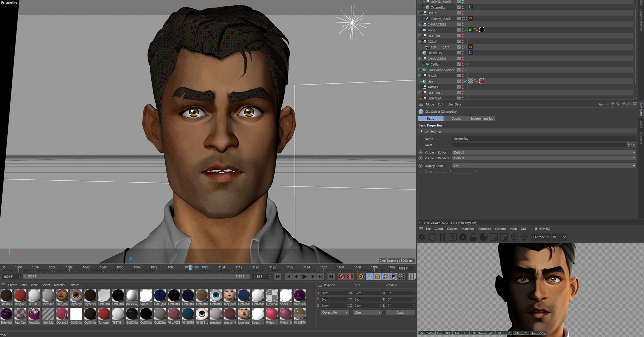Screen dimensions: 644x337
Task: Open Attribute Manager Mode menu
Action: [x=430, y=104]
